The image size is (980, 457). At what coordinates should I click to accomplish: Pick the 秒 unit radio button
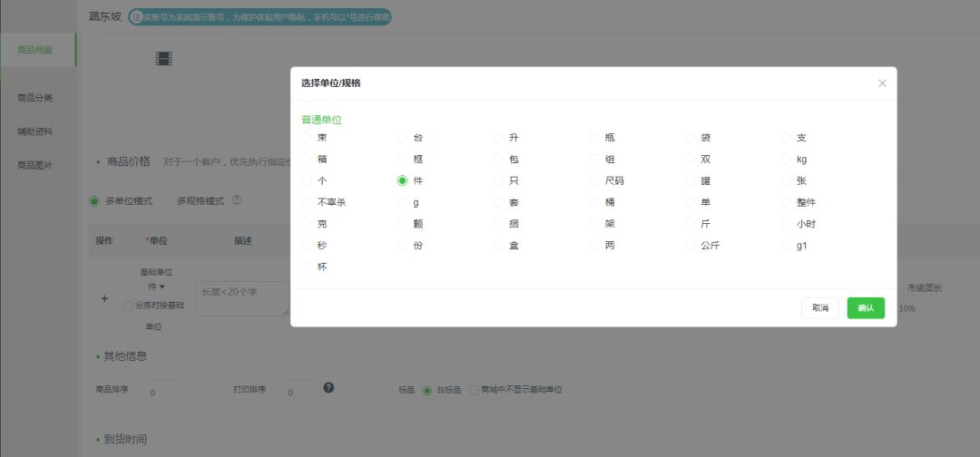[307, 246]
